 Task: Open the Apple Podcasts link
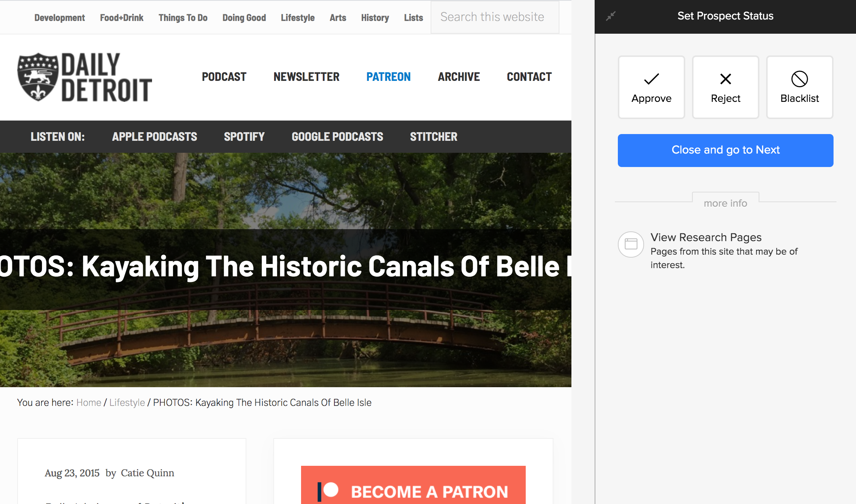point(154,137)
